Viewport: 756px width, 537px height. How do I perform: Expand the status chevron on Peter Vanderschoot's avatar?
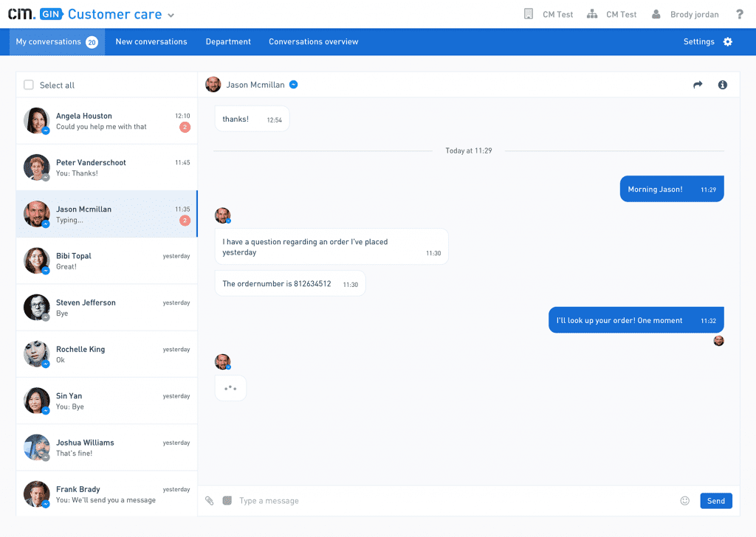coord(46,176)
